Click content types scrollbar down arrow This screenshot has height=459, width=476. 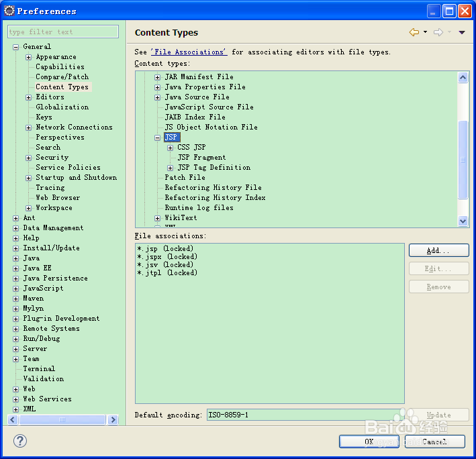coord(463,221)
